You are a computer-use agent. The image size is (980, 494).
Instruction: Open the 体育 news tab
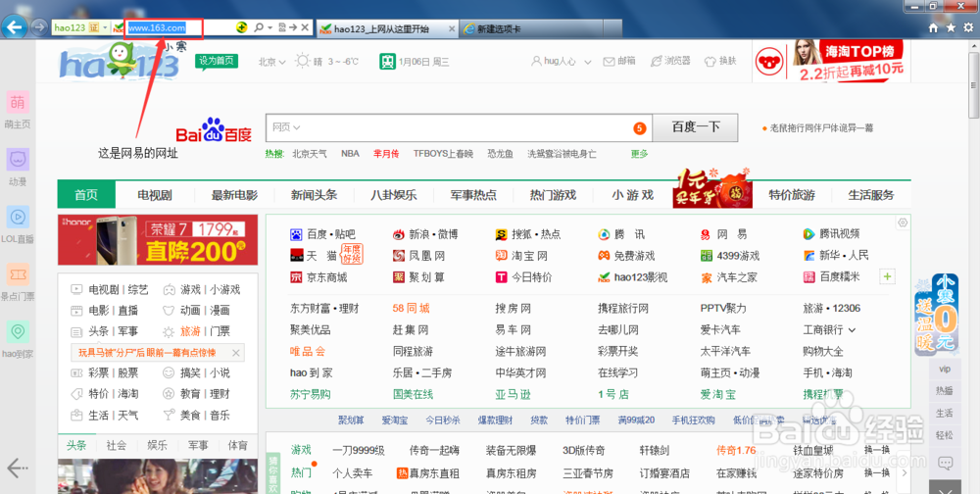(237, 445)
